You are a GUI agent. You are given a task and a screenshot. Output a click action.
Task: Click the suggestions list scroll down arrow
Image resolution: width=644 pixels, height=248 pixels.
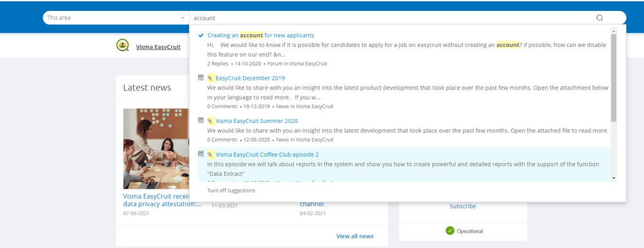(614, 178)
